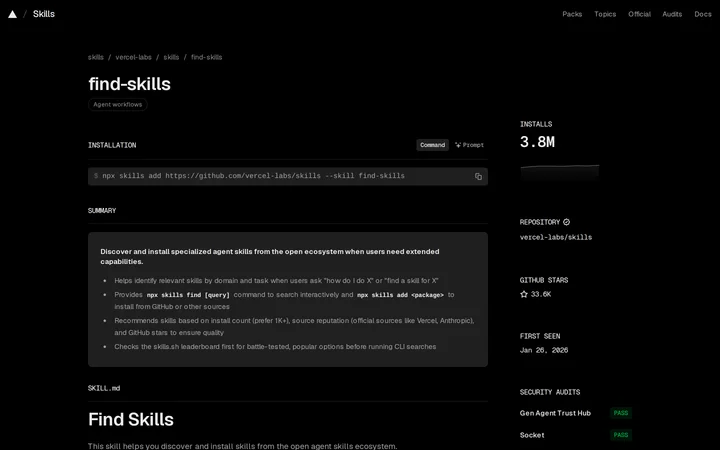The height and width of the screenshot is (450, 720).
Task: Click the bullet 'Recommends skills based on install count'
Action: pyautogui.click(x=294, y=326)
